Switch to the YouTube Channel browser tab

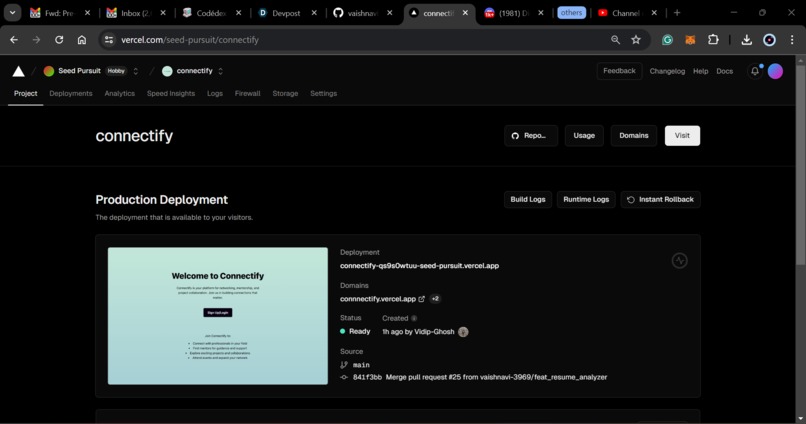click(626, 13)
